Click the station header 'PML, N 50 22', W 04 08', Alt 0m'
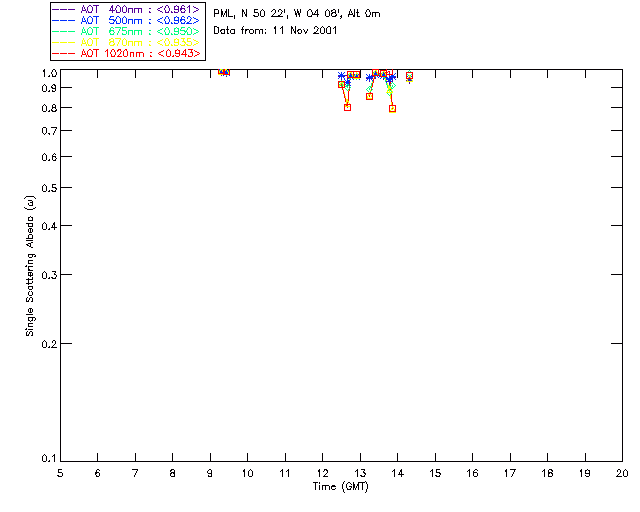The image size is (640, 512). click(297, 14)
